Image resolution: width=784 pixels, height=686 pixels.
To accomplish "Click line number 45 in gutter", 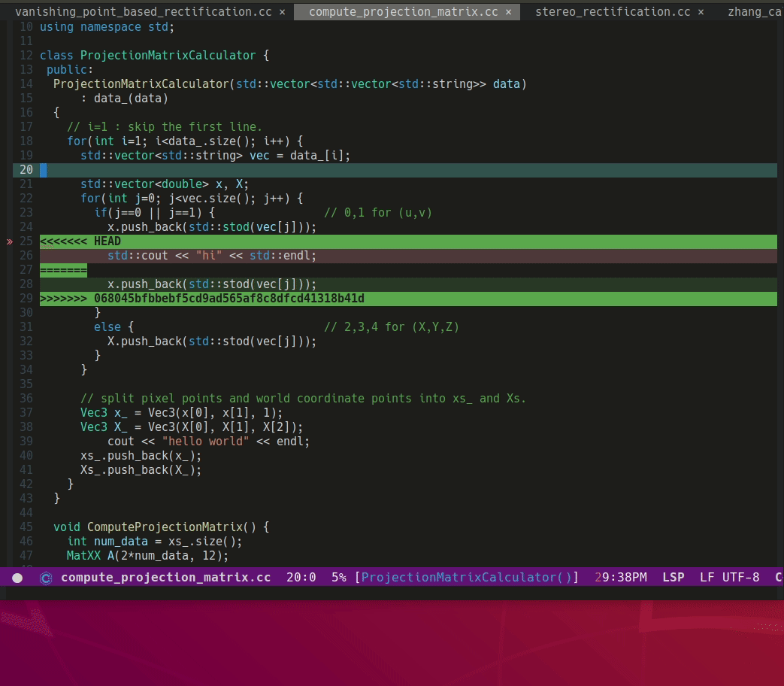I will point(26,527).
